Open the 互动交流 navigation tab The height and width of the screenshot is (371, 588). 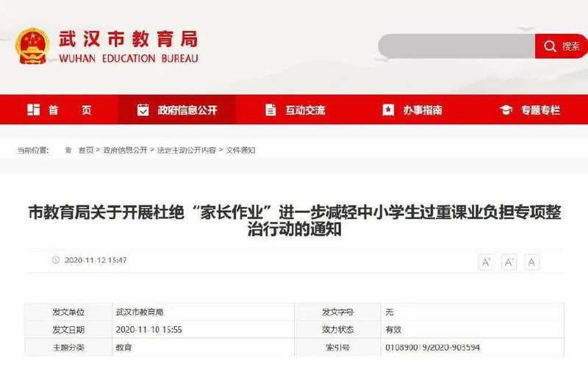(x=295, y=110)
